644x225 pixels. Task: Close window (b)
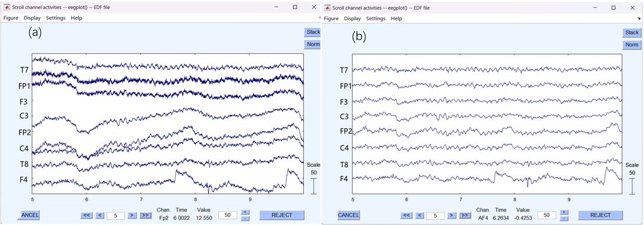(632, 7)
